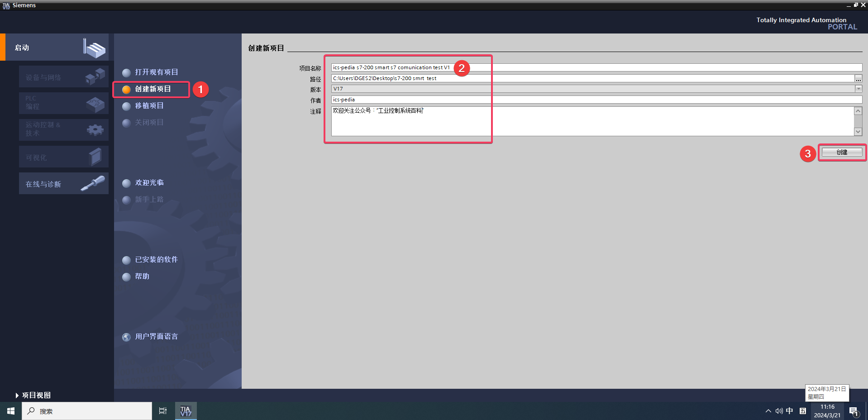
Task: Click the comment box scroll down arrow
Action: [858, 132]
